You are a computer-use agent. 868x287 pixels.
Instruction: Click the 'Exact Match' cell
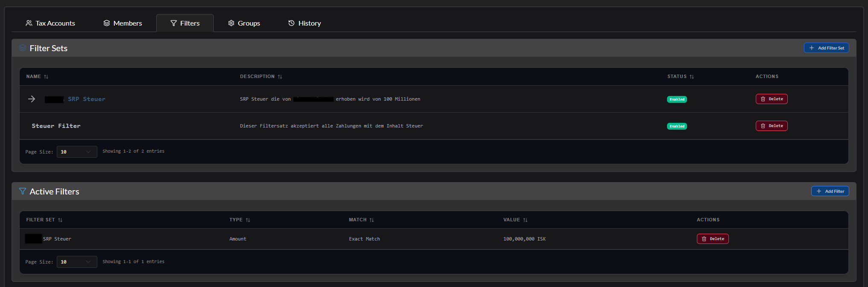364,239
